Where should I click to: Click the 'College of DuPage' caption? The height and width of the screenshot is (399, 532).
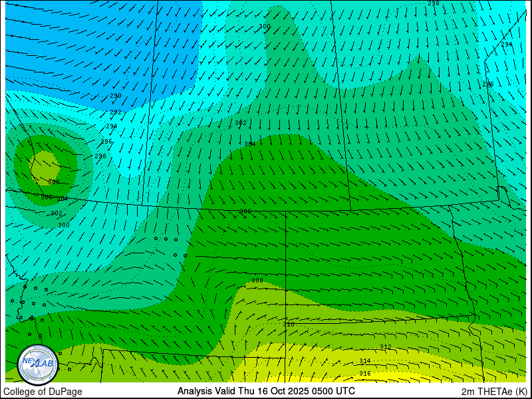43,392
